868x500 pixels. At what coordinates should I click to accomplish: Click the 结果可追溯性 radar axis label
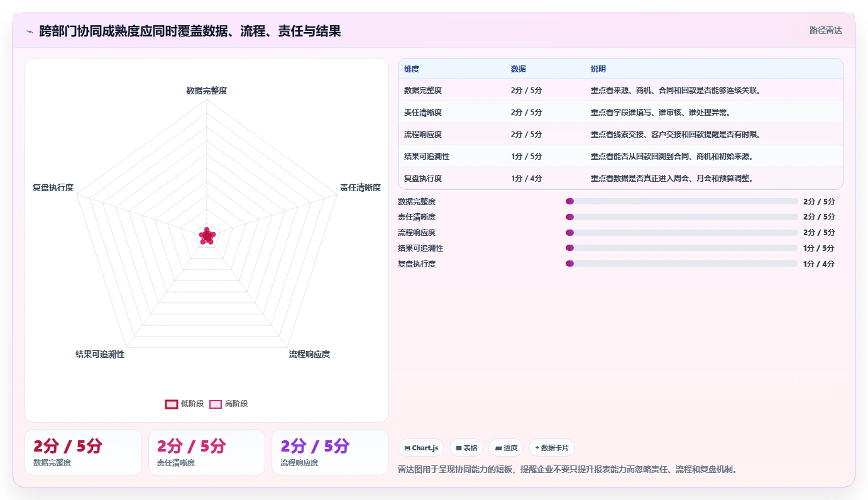(x=100, y=354)
